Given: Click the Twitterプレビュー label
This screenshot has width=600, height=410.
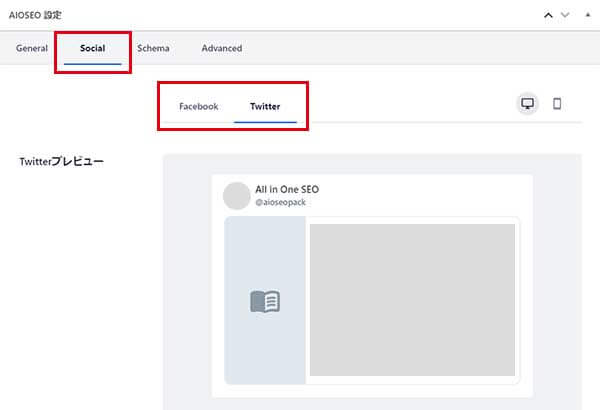Looking at the screenshot, I should pos(61,161).
